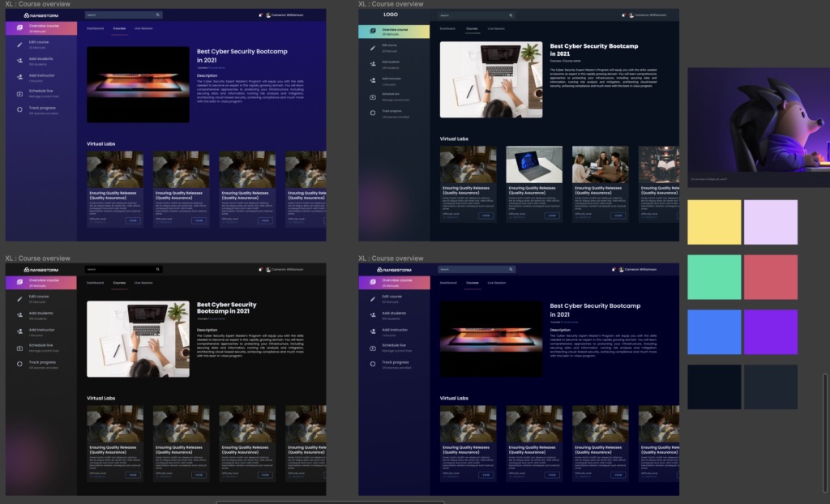Image resolution: width=830 pixels, height=504 pixels.
Task: Click Add instructor icon in purple-gradient mockup
Action: tap(19, 77)
